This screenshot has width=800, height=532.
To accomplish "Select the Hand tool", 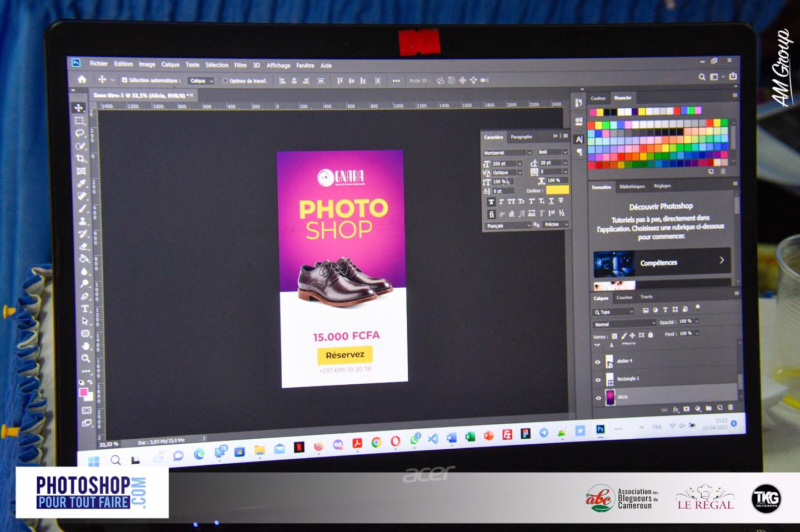I will pyautogui.click(x=86, y=346).
